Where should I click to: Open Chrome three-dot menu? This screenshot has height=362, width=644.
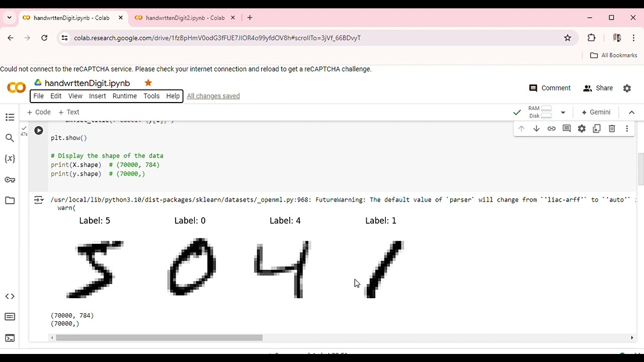pos(633,38)
